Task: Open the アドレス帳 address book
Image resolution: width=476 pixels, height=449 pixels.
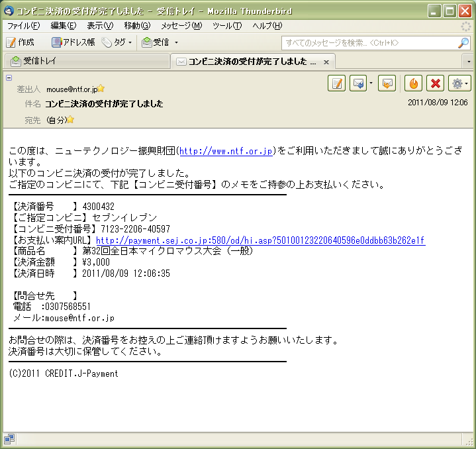Action: 73,42
